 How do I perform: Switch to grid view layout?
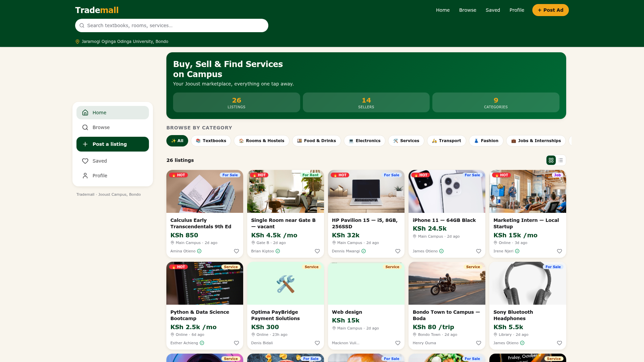click(551, 160)
